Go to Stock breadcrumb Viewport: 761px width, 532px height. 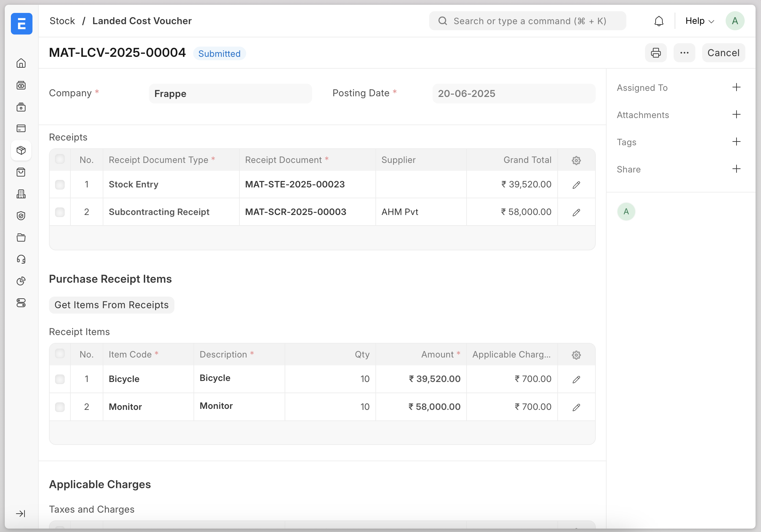pos(62,21)
